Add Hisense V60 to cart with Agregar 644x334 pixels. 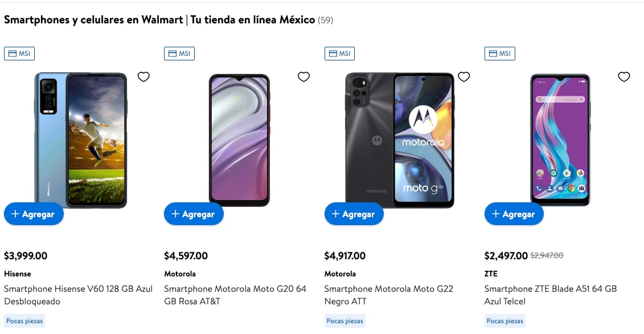tap(34, 214)
